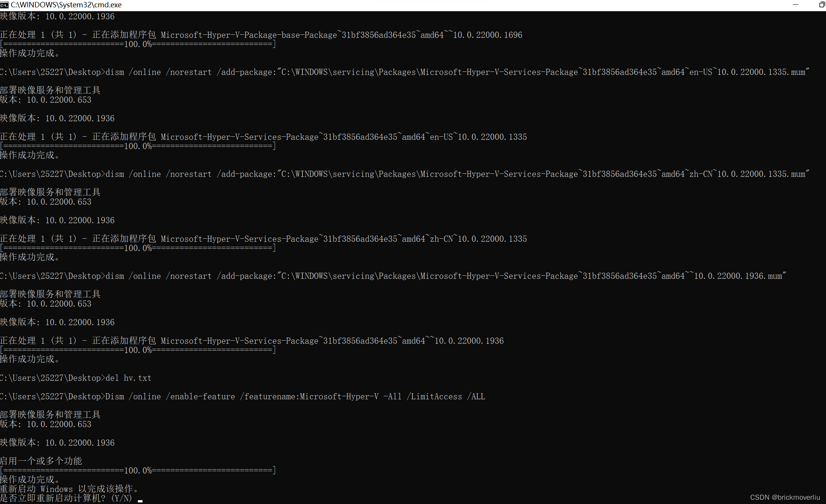Click the title text C:\WINDOWS\System32\cmd.exe
This screenshot has width=826, height=504.
(x=66, y=5)
